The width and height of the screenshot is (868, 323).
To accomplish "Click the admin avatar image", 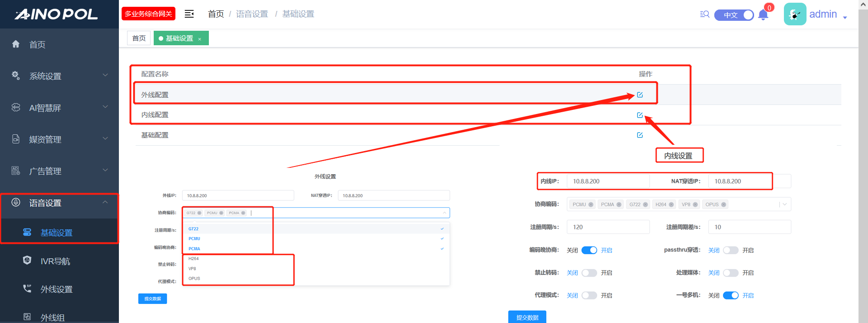I will 795,14.
